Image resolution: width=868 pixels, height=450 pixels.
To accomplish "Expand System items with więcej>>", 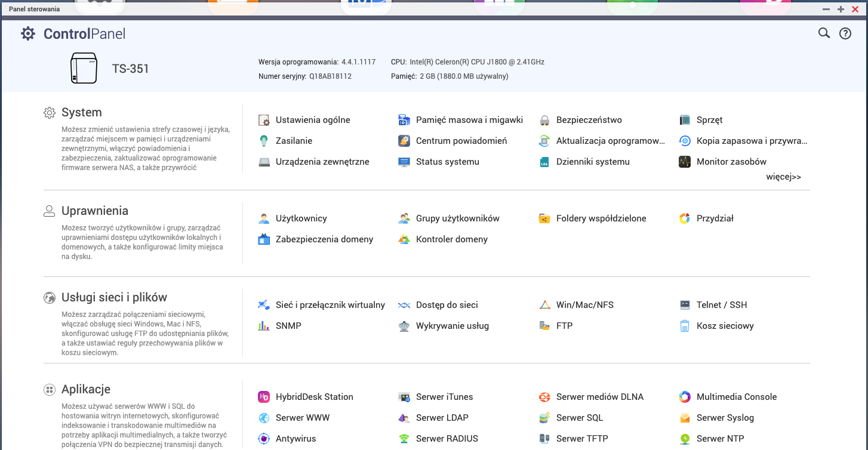I will tap(783, 177).
